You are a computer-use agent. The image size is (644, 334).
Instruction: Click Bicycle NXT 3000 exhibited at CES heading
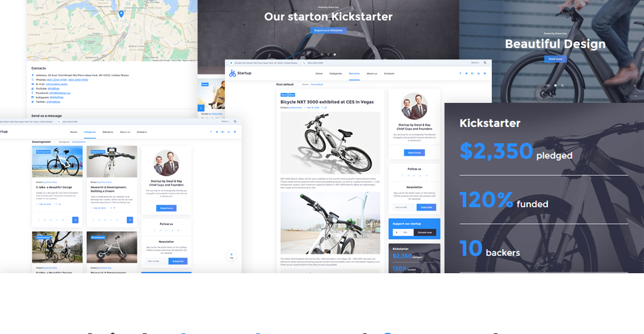click(x=327, y=102)
